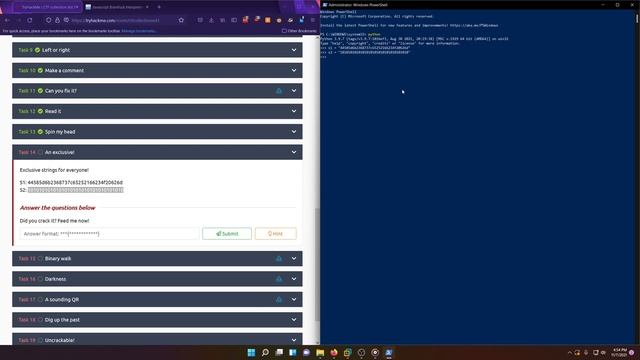Click the Task 14 completion circle
This screenshot has height=360, width=640.
point(40,152)
